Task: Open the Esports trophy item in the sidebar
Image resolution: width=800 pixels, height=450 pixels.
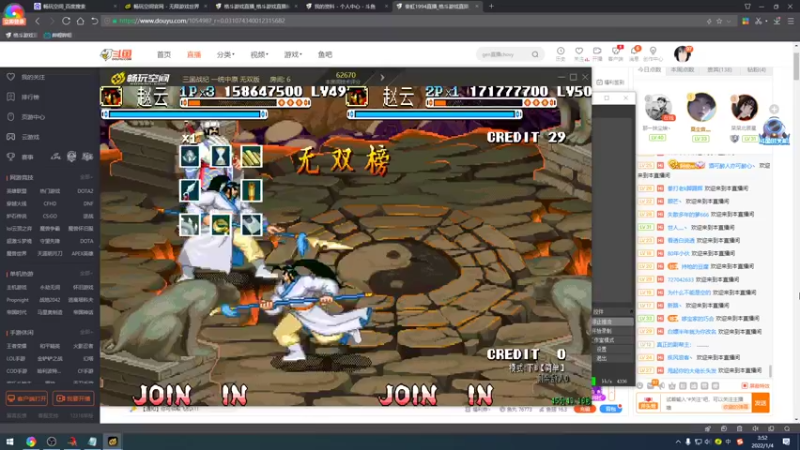Action: point(20,157)
